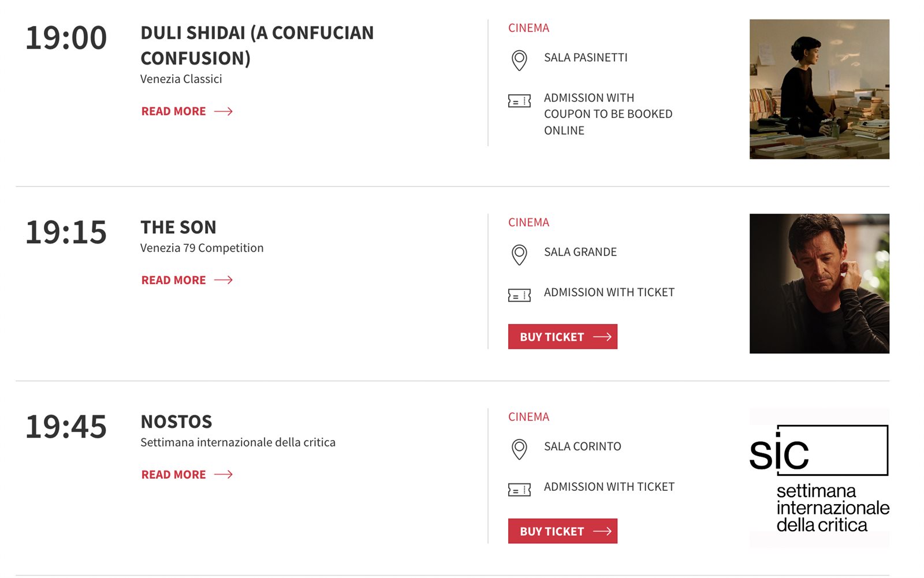Click ticket icon in Nostos row

[519, 490]
